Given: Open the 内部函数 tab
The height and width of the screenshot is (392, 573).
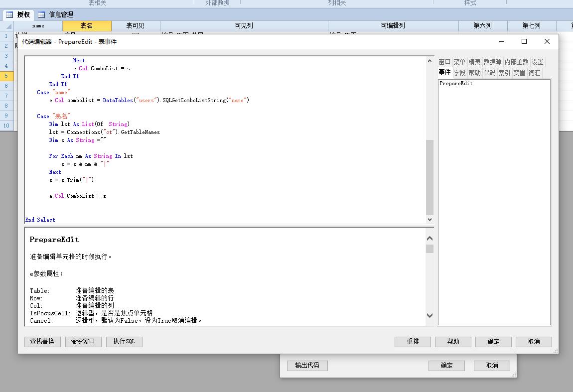Looking at the screenshot, I should coord(516,62).
